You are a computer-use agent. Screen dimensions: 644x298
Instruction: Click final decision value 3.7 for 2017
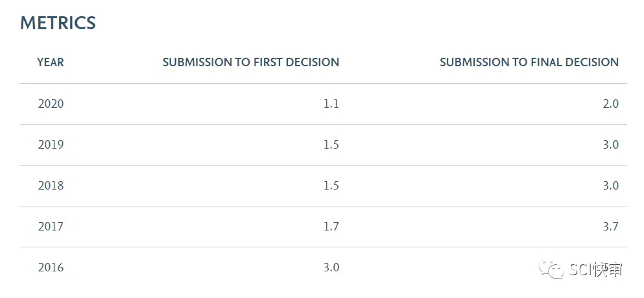611,227
